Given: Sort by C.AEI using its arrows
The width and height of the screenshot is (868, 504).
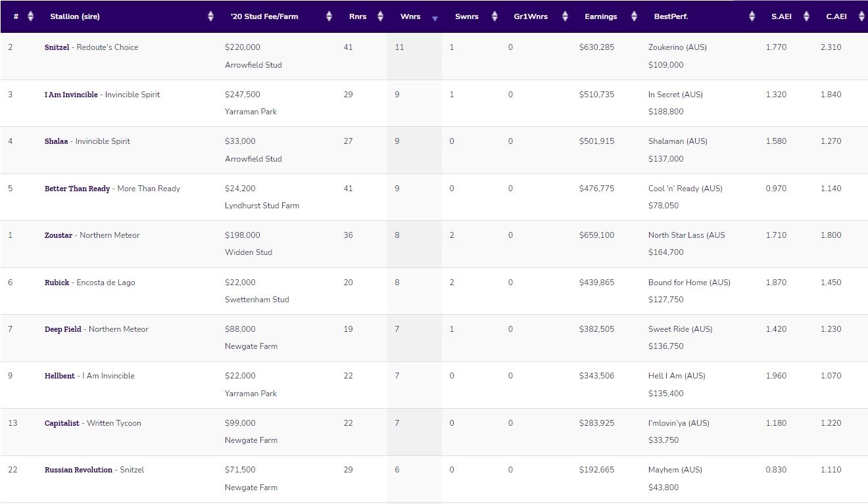Looking at the screenshot, I should click(861, 16).
